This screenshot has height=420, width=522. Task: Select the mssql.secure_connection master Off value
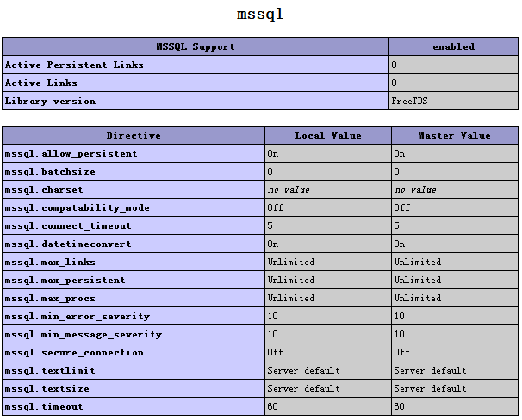click(x=401, y=352)
